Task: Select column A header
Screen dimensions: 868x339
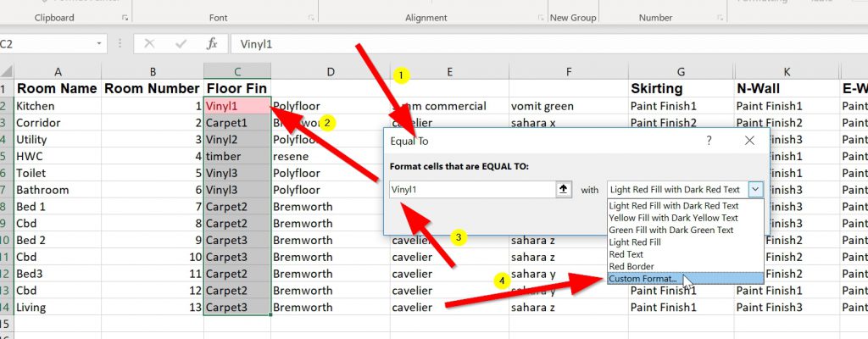Action: click(58, 72)
